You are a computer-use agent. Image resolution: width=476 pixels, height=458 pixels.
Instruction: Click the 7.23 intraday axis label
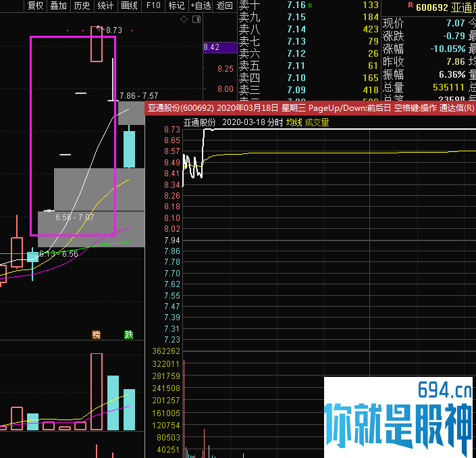point(172,340)
